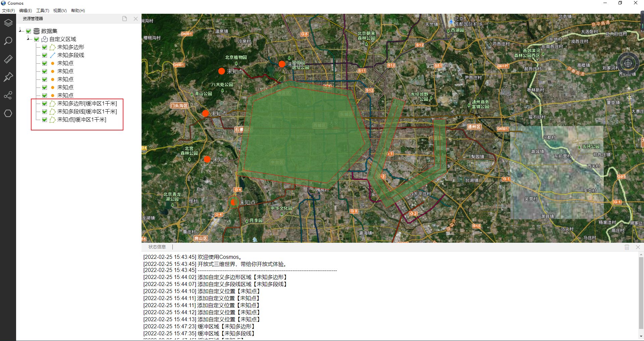Click the 未知多段线 blue line icon
The image size is (644, 341).
pyautogui.click(x=53, y=55)
